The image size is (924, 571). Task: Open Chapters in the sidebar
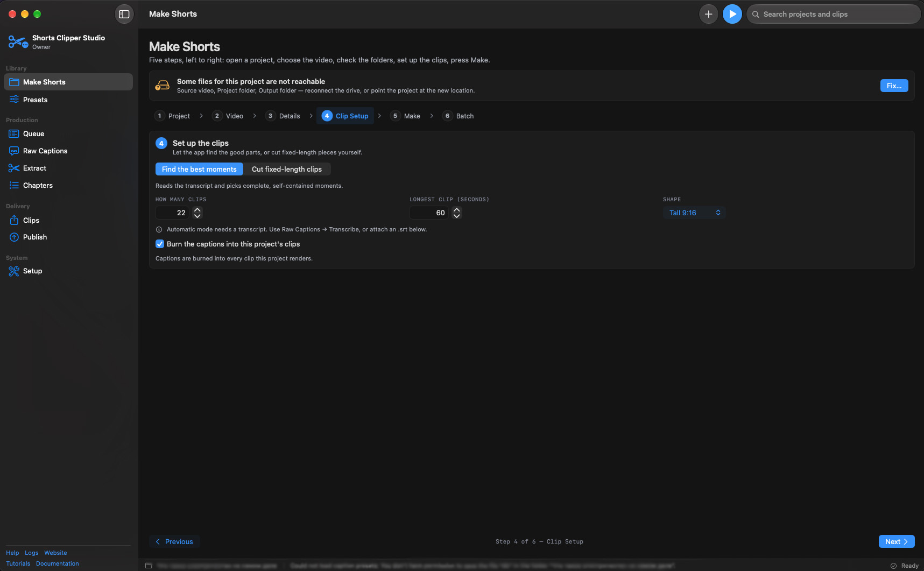(68, 185)
